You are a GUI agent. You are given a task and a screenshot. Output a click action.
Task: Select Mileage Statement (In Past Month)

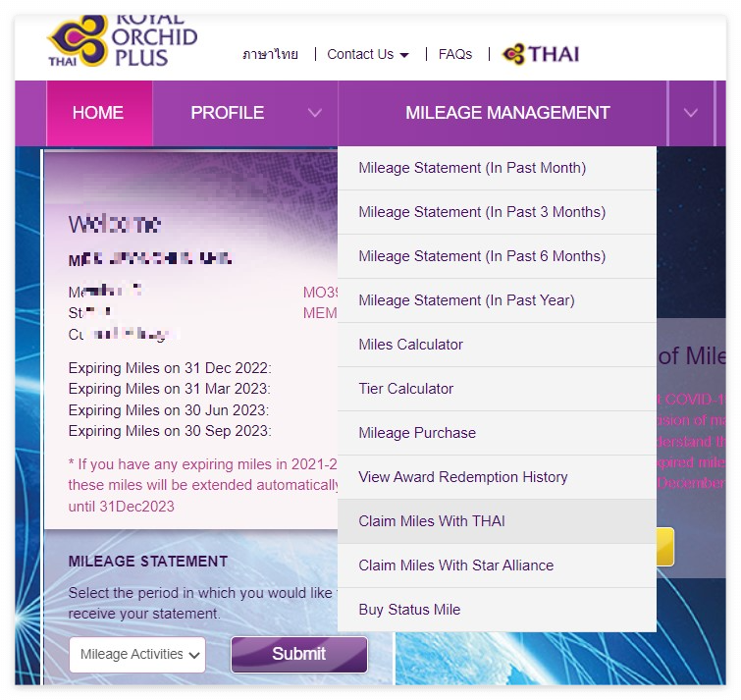(498, 168)
